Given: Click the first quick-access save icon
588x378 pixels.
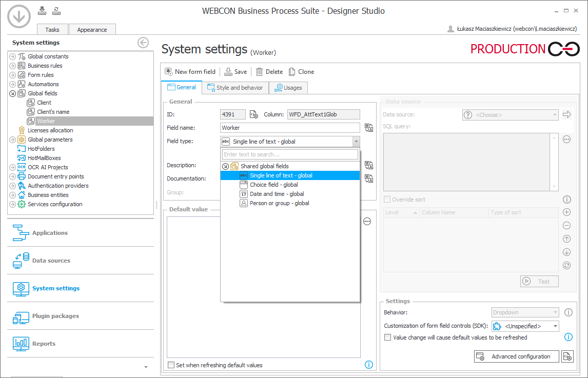Looking at the screenshot, I should tap(42, 10).
